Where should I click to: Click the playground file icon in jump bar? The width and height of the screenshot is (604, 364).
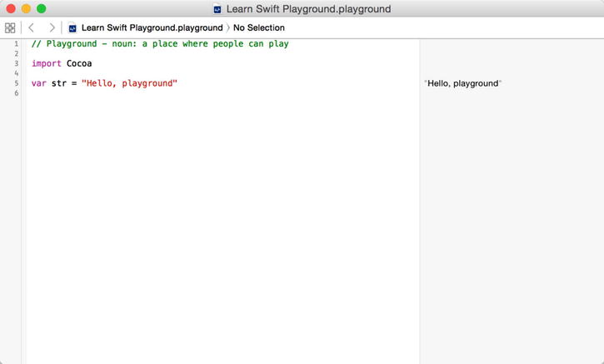(72, 27)
